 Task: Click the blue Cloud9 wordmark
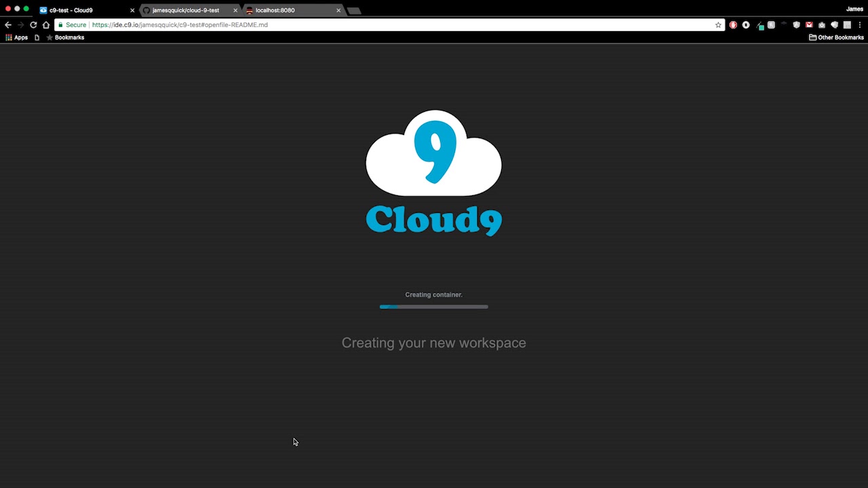(434, 220)
